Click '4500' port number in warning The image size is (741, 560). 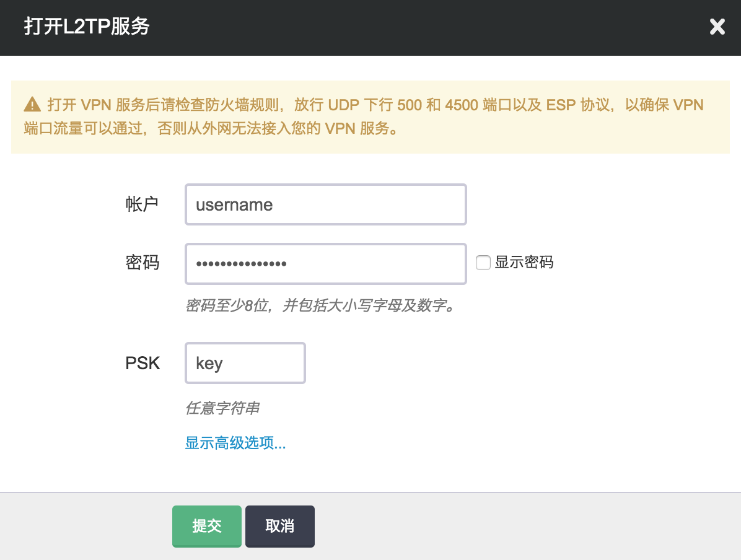click(462, 105)
